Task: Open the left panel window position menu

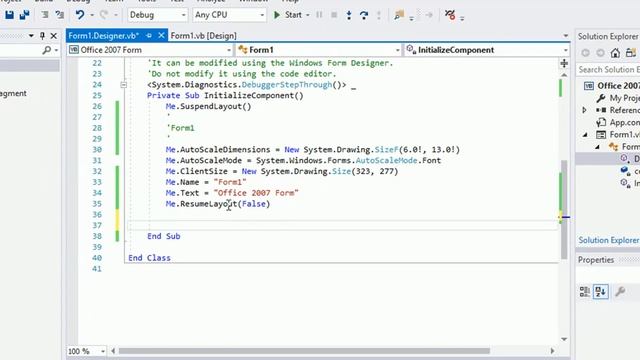Action: pos(31,36)
